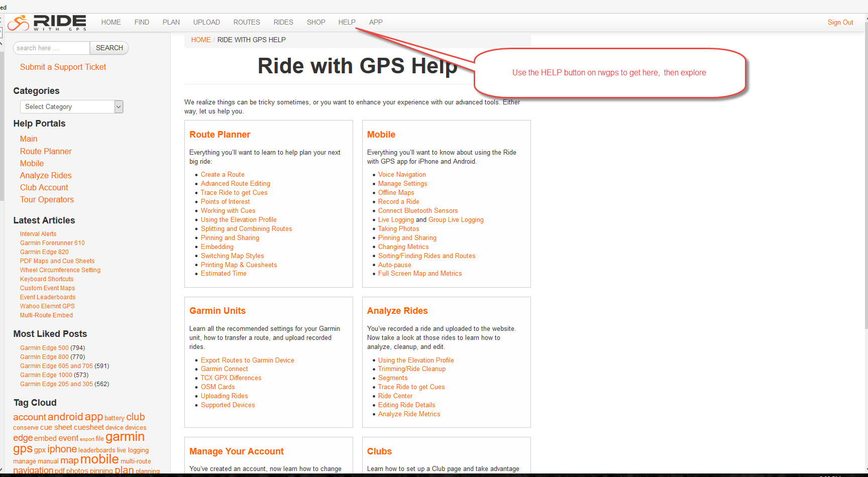Open the FIND nav item

pyautogui.click(x=142, y=22)
